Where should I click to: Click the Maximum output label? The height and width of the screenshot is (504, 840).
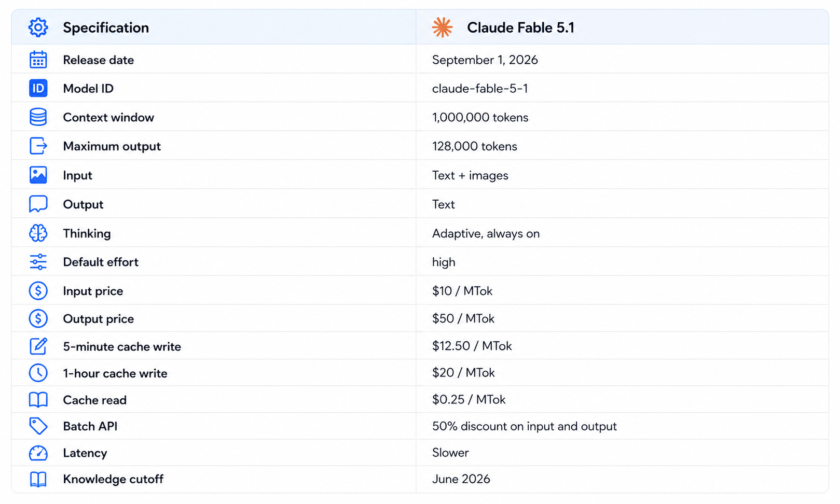112,147
